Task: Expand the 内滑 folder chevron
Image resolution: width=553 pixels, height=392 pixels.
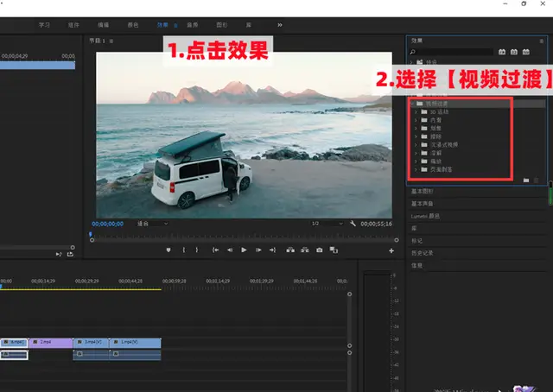Action: point(416,120)
